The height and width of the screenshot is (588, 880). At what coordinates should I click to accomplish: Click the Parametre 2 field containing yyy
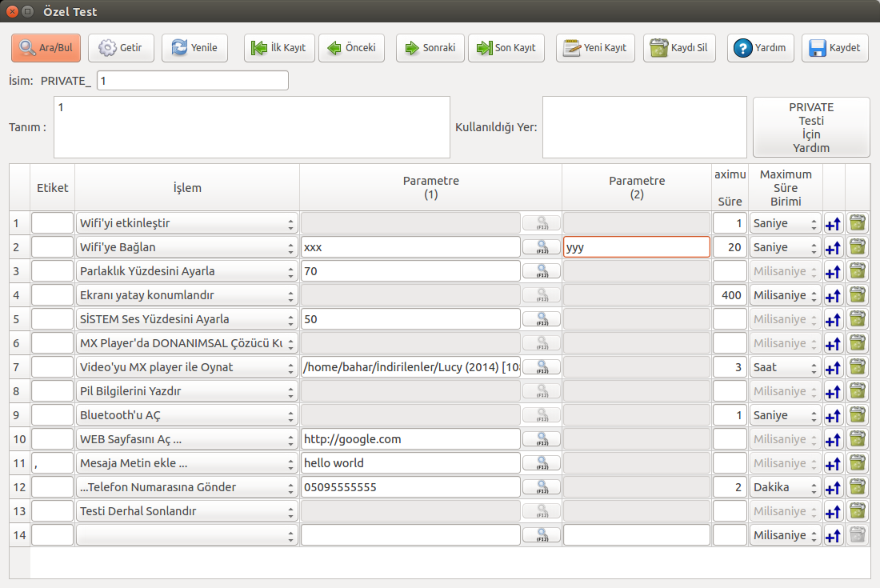[x=637, y=247]
